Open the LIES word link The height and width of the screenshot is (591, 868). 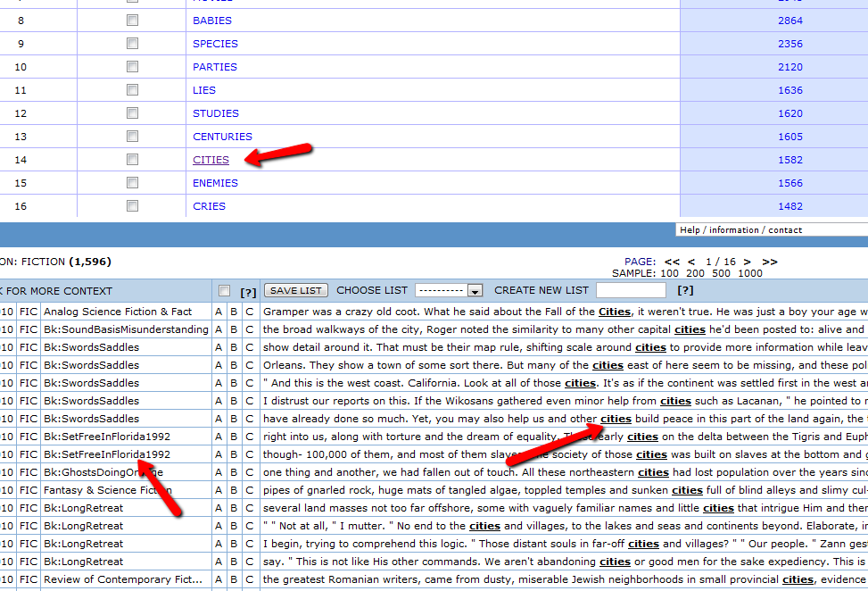point(204,90)
